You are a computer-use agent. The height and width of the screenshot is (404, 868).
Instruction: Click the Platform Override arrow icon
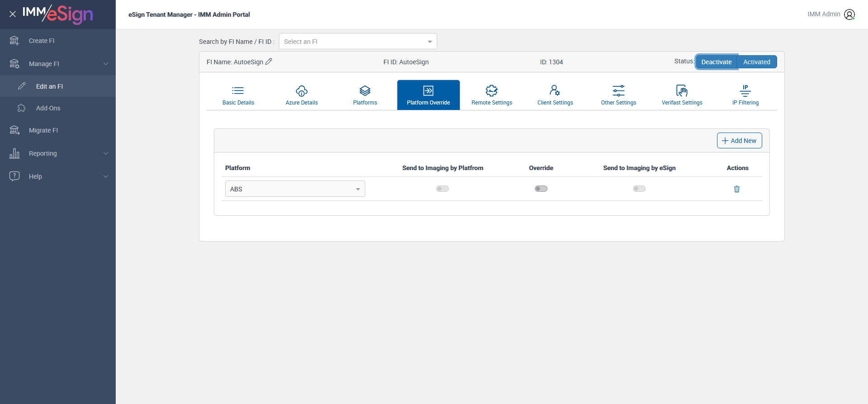tap(429, 90)
